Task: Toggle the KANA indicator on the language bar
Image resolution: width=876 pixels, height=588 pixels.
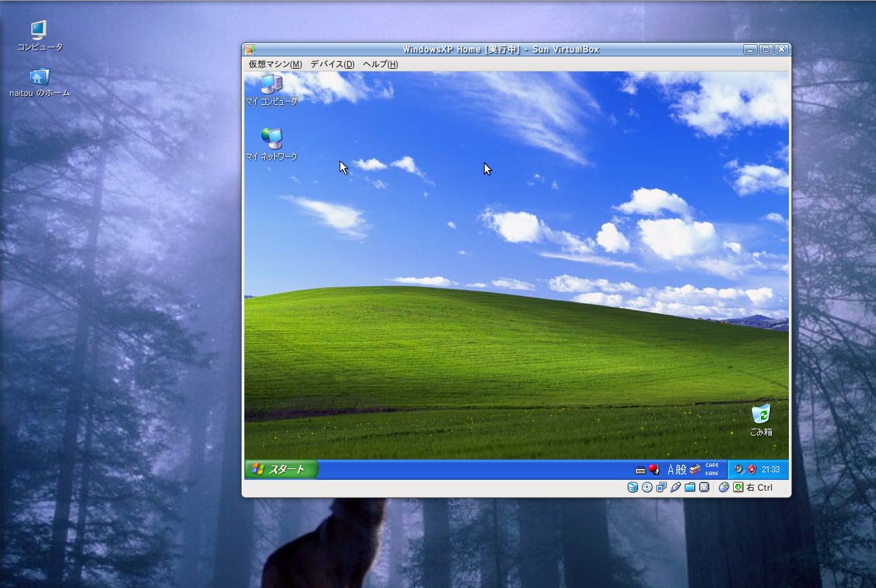Action: coord(712,473)
